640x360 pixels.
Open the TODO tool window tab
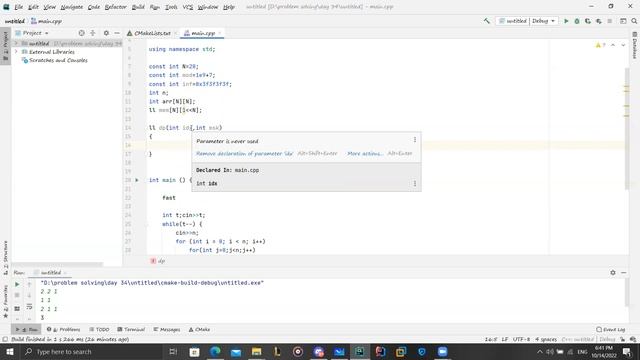coord(99,329)
